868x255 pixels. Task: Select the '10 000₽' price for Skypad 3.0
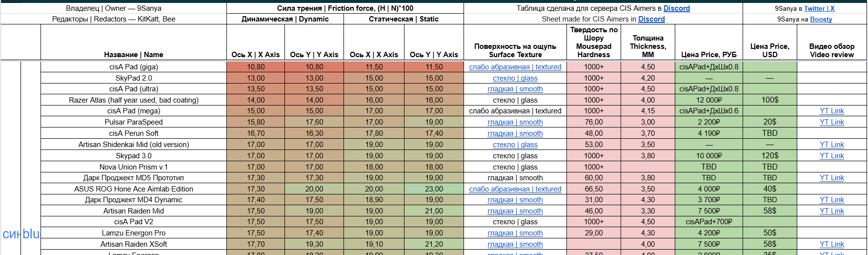709,156
